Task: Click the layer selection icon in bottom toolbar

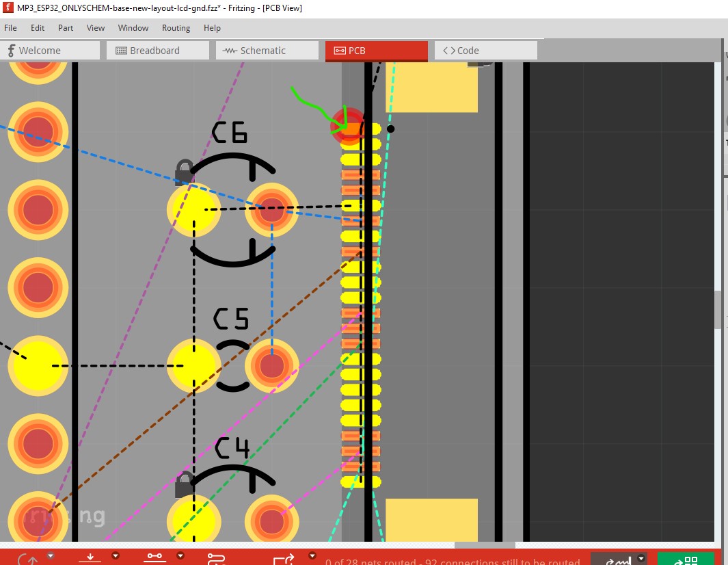Action: coord(154,558)
